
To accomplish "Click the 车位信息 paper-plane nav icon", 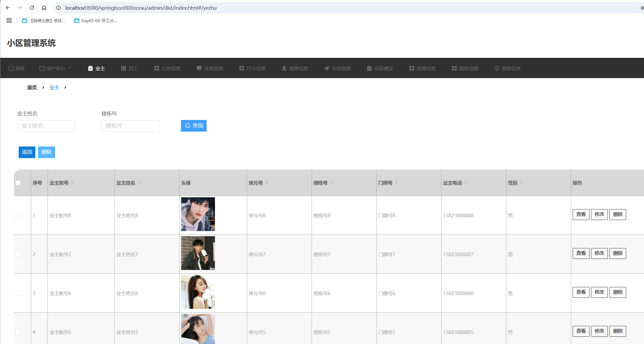I will point(326,68).
